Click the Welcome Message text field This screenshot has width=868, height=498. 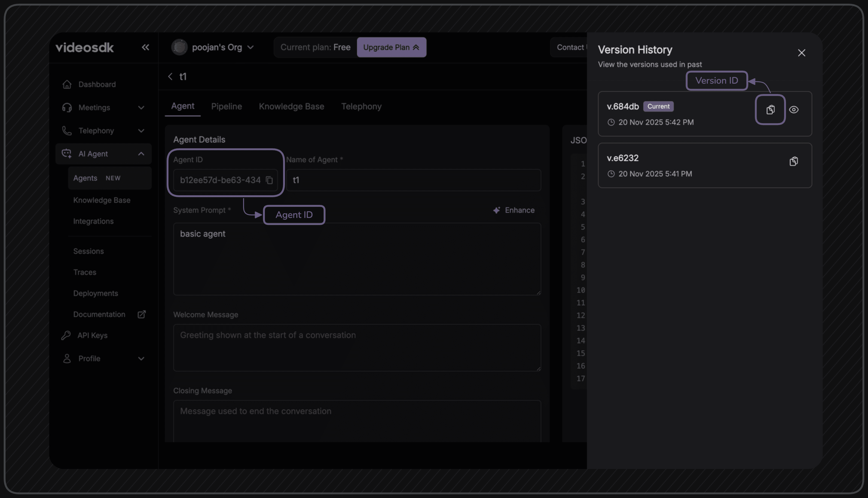[357, 347]
